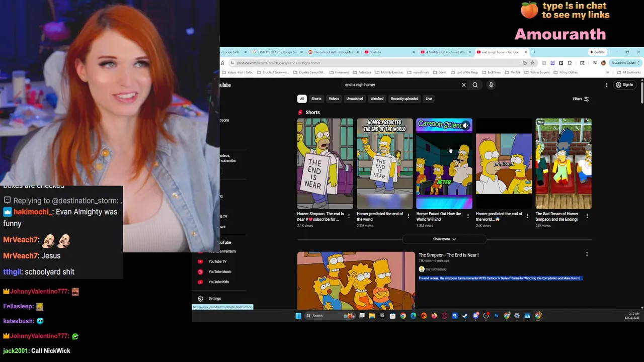Open the Gemini button in Chrome
Image resolution: width=644 pixels, height=362 pixels.
(x=598, y=52)
